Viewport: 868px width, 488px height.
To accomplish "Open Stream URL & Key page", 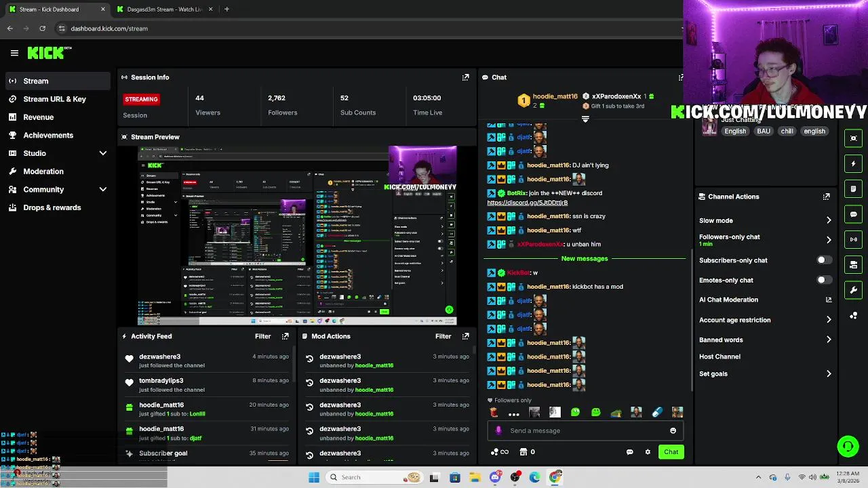I will (57, 99).
